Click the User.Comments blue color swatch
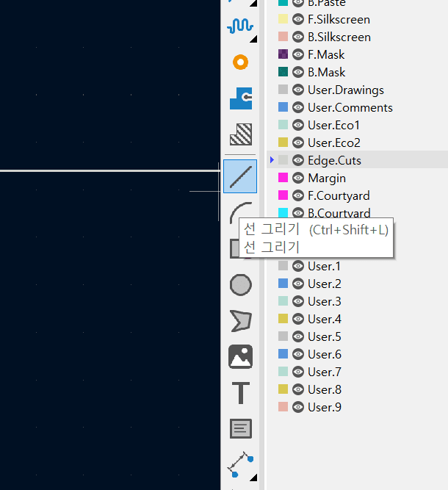This screenshot has width=448, height=490. pos(283,107)
